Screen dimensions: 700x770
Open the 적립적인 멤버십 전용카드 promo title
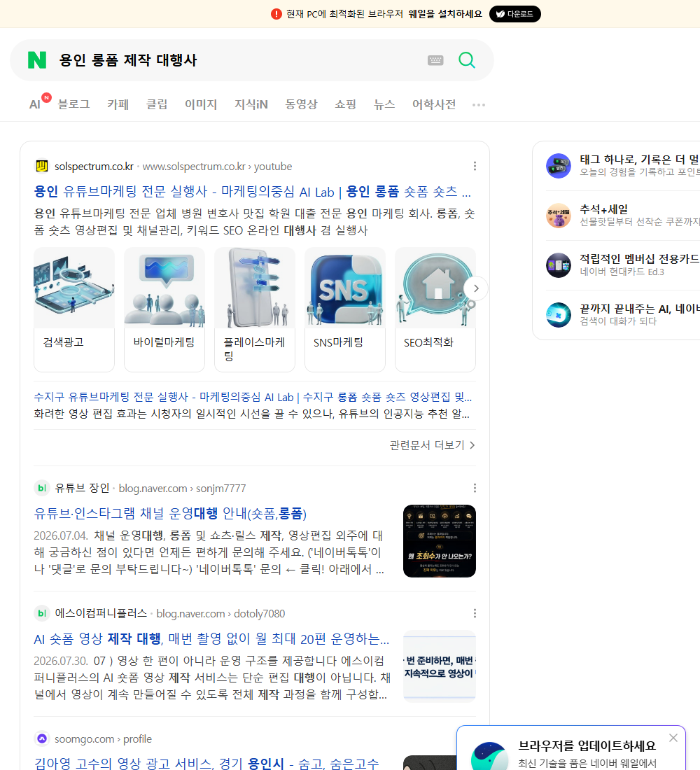coord(640,259)
